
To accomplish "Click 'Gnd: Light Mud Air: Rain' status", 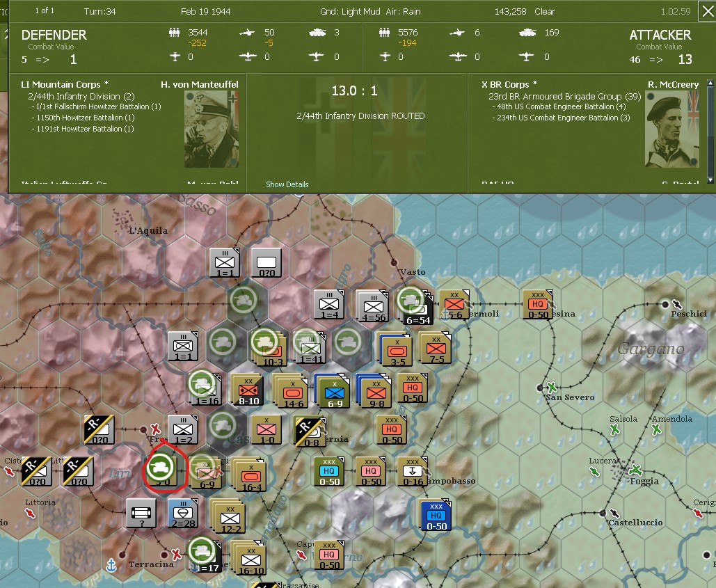I will click(370, 11).
